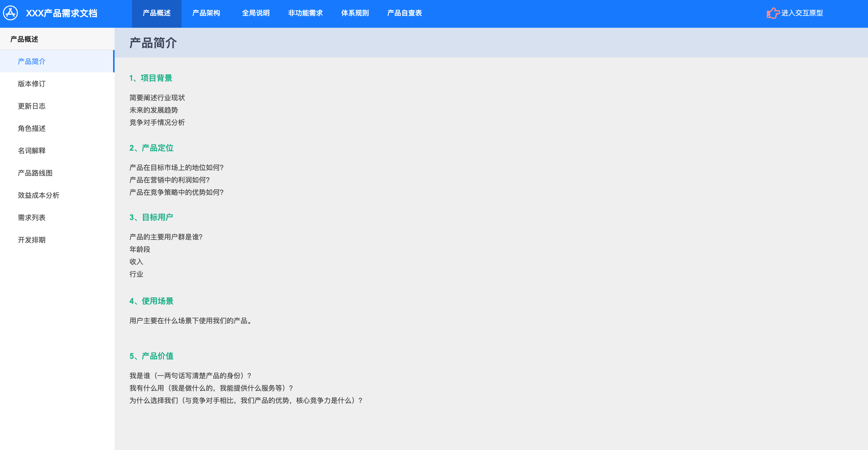Click 产品在营销中的利润如何?
The height and width of the screenshot is (450, 868).
tap(169, 180)
